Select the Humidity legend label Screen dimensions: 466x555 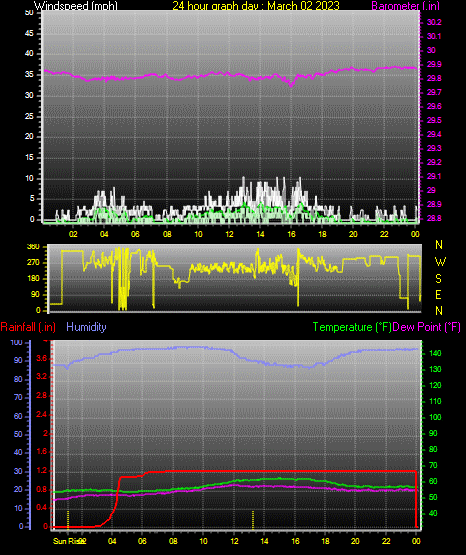click(x=86, y=327)
